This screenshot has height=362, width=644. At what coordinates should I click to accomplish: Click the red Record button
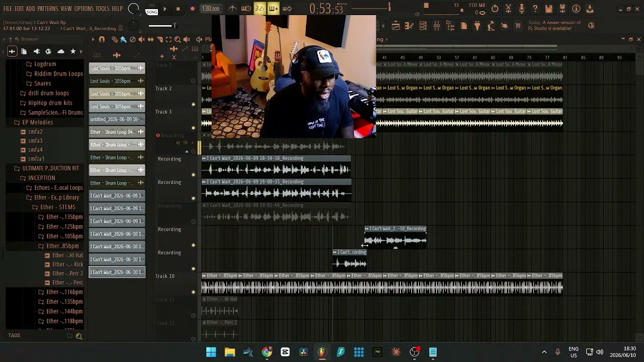(x=192, y=9)
